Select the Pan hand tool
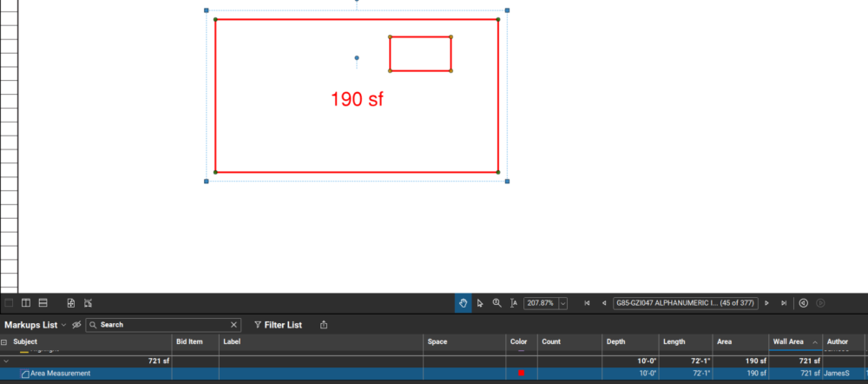The image size is (868, 384). point(464,303)
